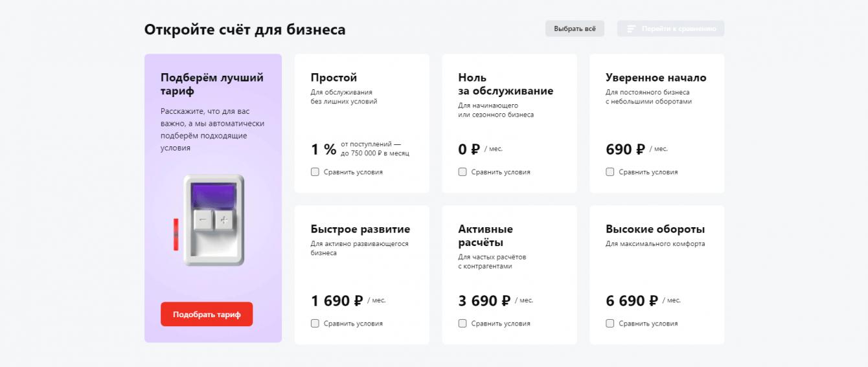Check compare box for Уверенное начало
Screen dimensions: 868x367
tap(610, 172)
